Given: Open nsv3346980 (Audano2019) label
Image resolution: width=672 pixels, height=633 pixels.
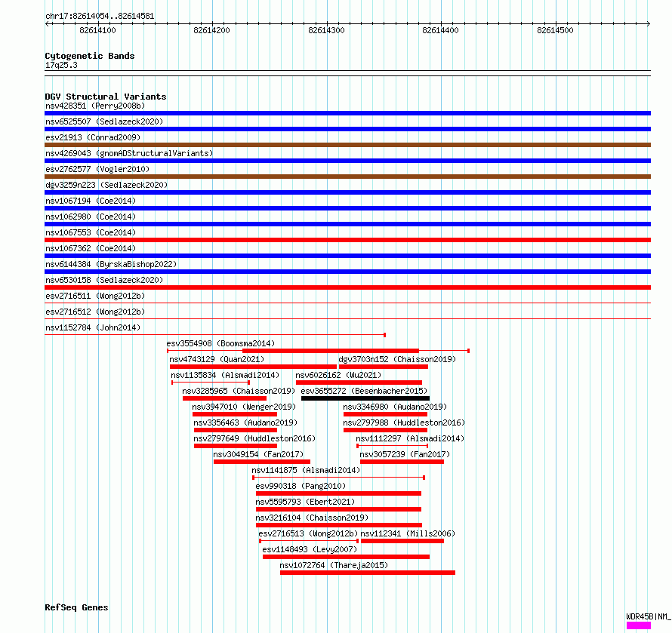Looking at the screenshot, I should tap(395, 407).
